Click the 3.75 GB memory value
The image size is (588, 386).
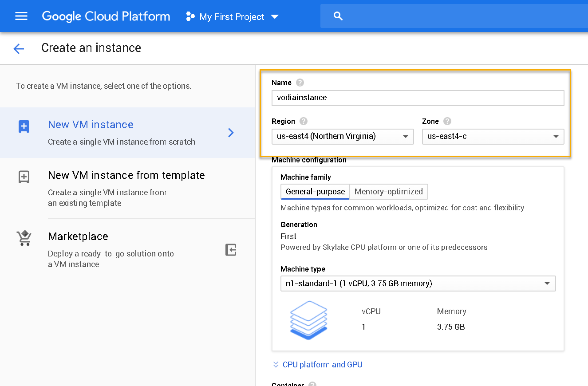tap(451, 327)
